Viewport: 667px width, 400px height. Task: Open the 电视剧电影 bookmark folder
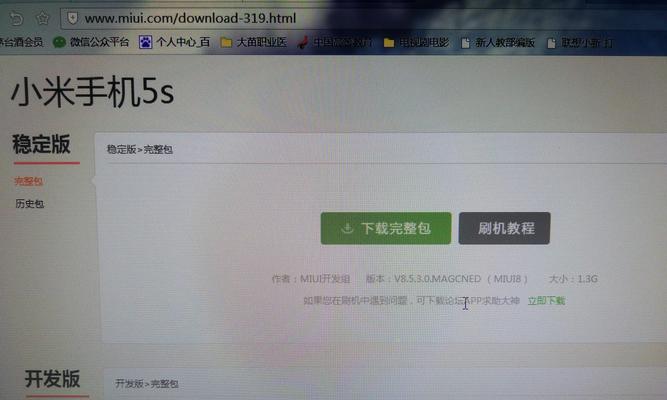424,43
